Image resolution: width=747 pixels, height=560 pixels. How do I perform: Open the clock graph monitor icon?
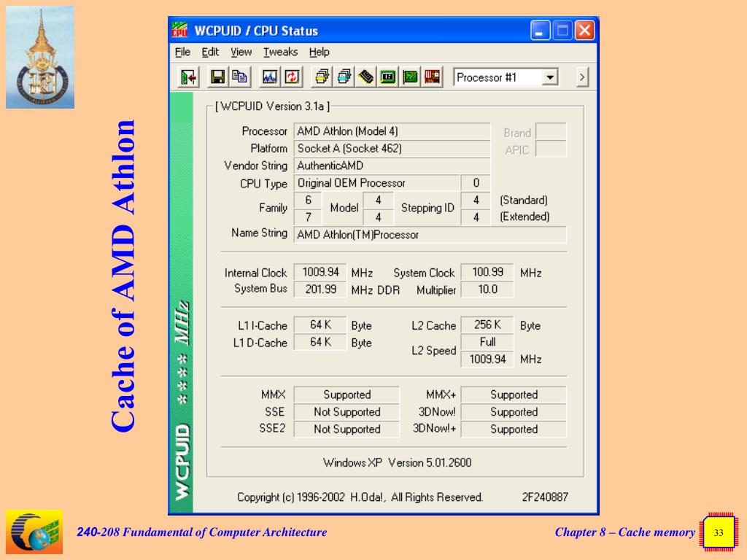point(270,77)
